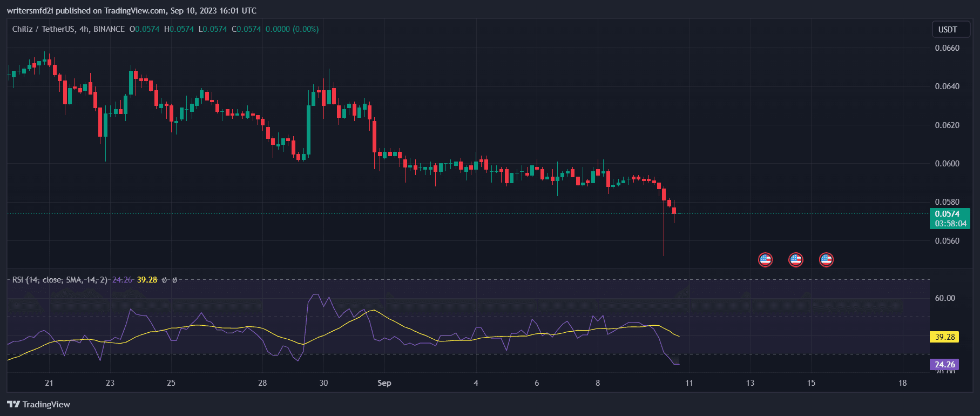The image size is (980, 416).
Task: Click the yellow 39.28 value in RSI legend
Action: (x=147, y=280)
